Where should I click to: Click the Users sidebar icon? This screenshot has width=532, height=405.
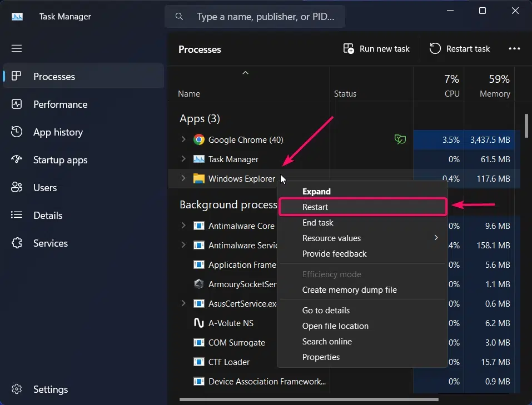pyautogui.click(x=16, y=187)
